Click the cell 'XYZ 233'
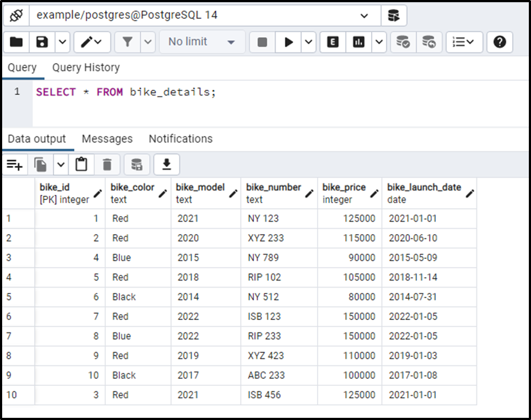The width and height of the screenshot is (531, 420). [279, 238]
